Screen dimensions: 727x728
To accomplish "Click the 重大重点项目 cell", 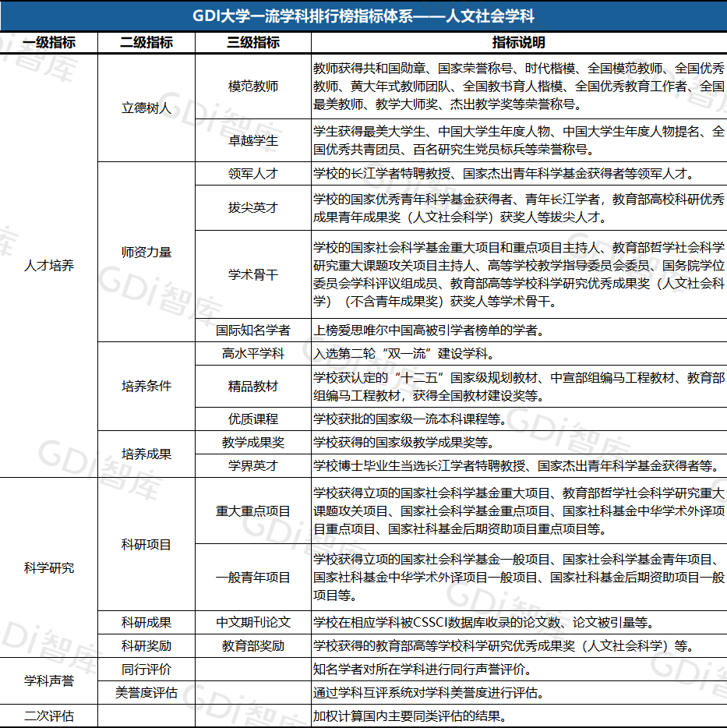I will click(253, 511).
